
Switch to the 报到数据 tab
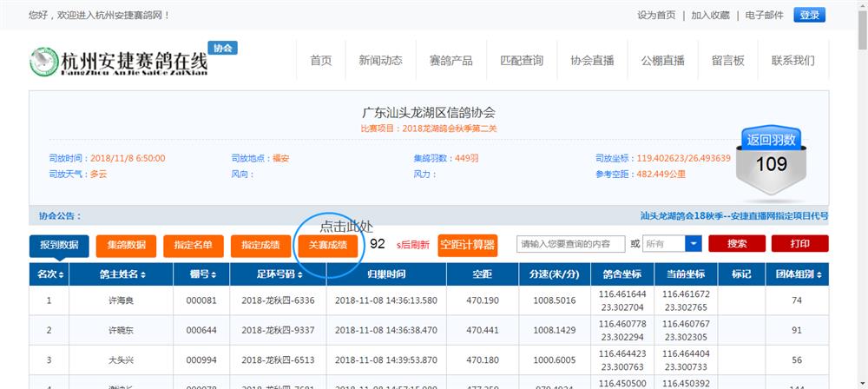coord(59,245)
